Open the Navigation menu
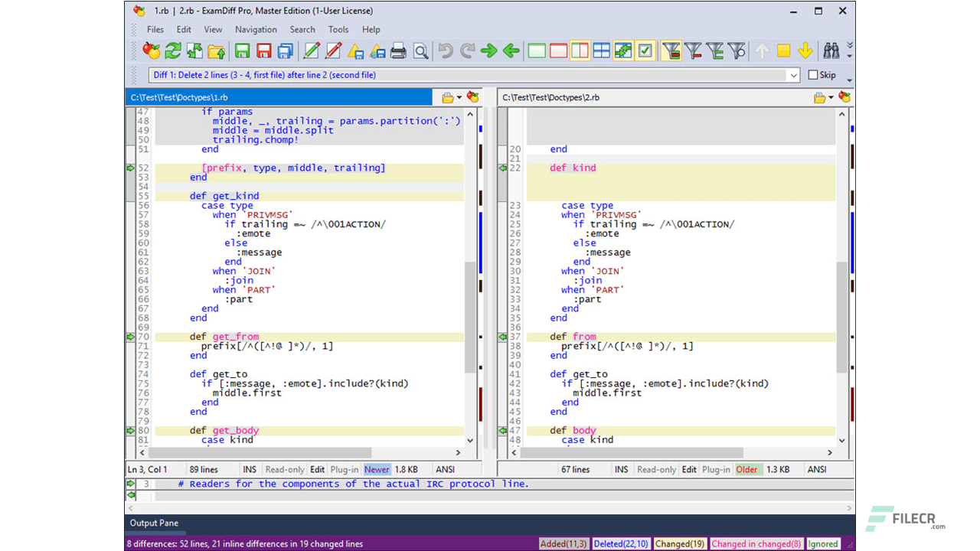The width and height of the screenshot is (980, 551). 256,29
